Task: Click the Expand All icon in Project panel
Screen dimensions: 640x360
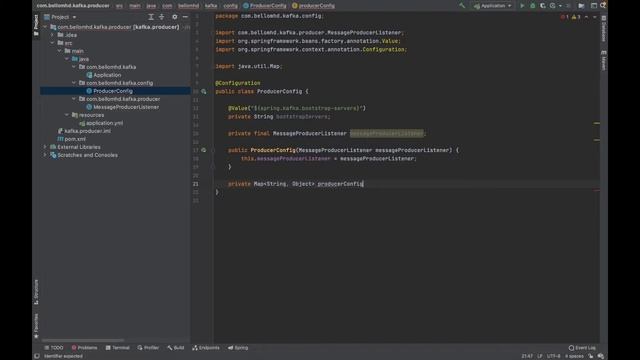Action: [x=151, y=17]
